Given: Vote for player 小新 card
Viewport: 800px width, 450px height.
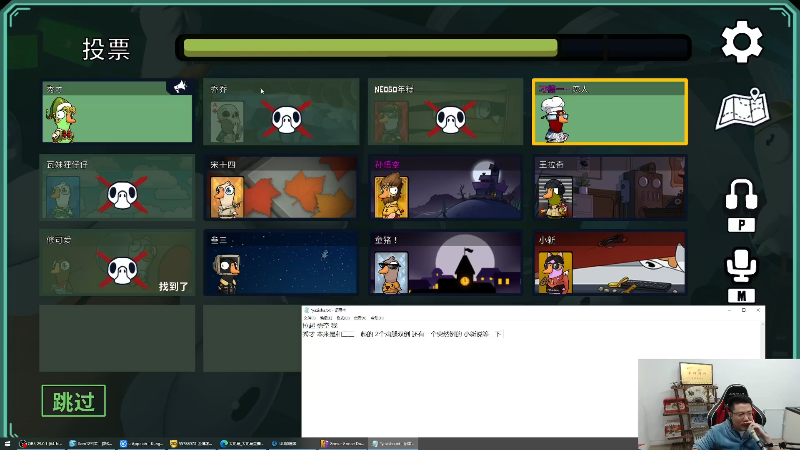Looking at the screenshot, I should point(610,263).
